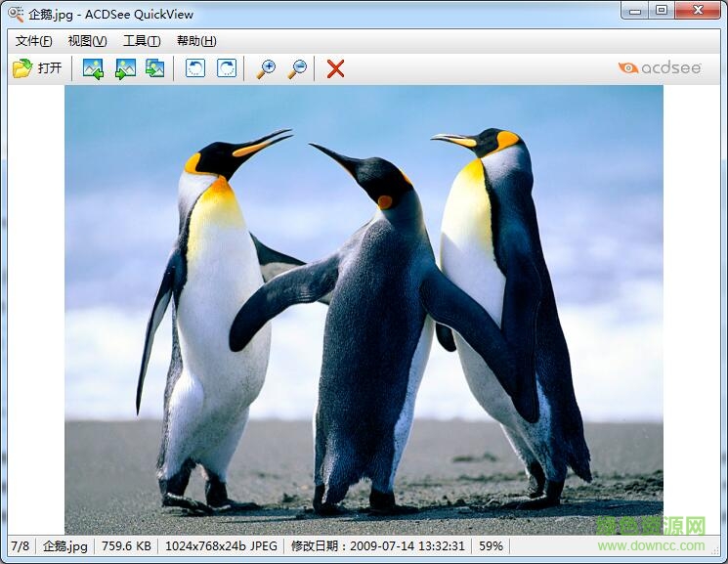Click the penguin photo in the viewer
This screenshot has height=564, width=728.
click(x=364, y=309)
